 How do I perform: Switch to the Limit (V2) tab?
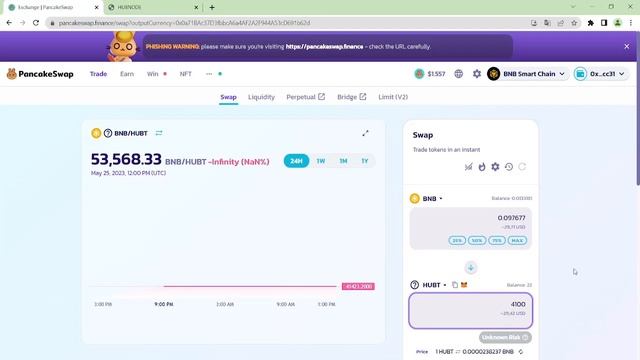393,97
